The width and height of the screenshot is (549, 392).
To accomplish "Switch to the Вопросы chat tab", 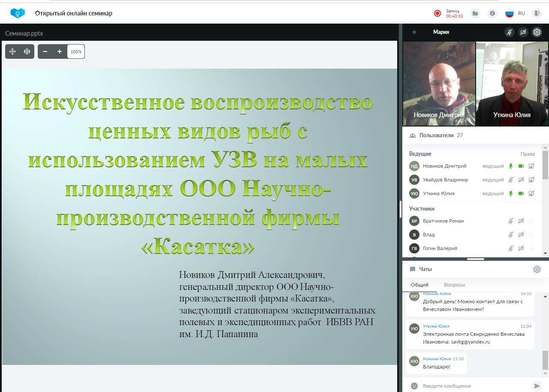I will click(x=454, y=285).
